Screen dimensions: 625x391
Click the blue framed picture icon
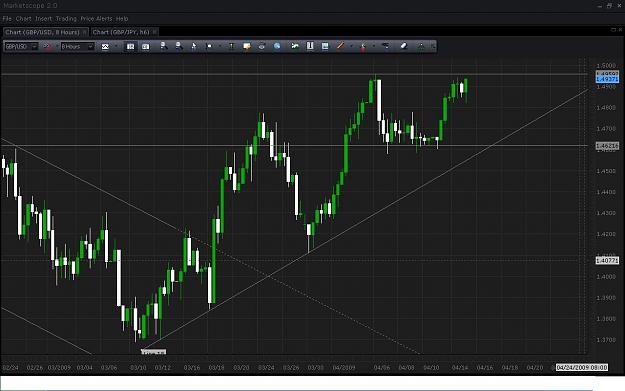point(325,46)
